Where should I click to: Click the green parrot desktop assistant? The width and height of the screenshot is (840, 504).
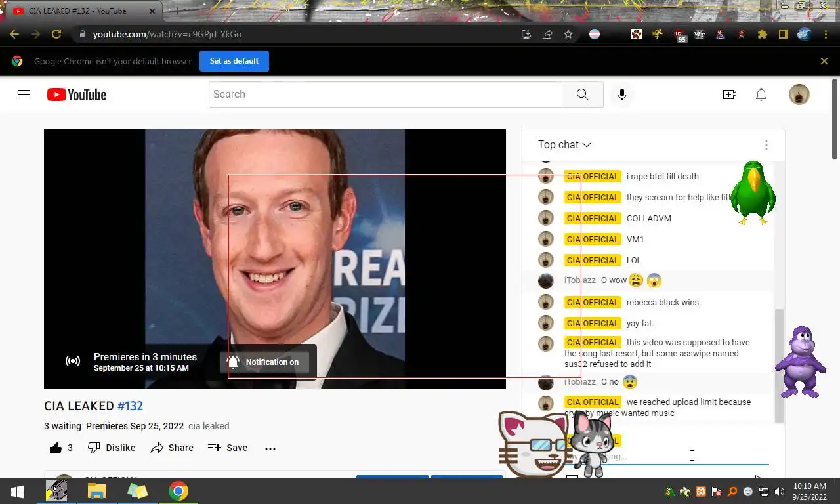[753, 193]
